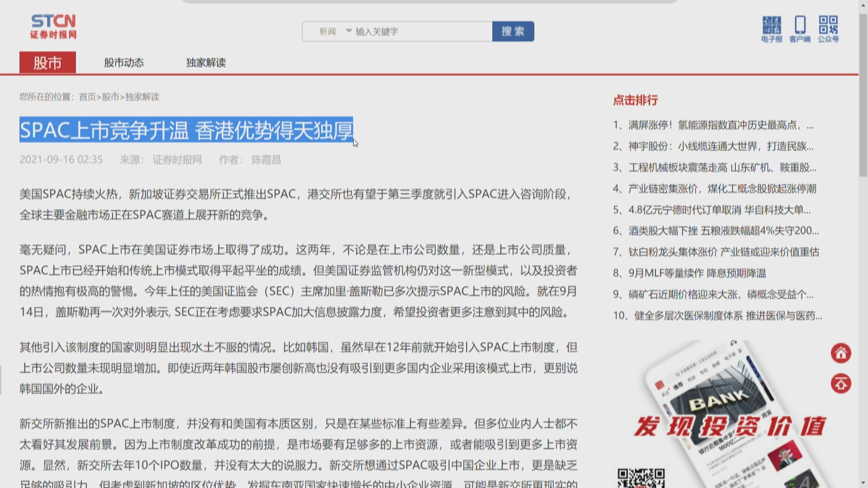
Task: Switch to the 独家解读 tab
Action: 207,63
